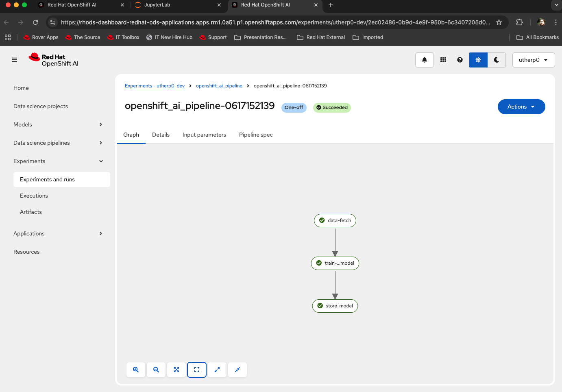Switch to the Pipeline spec tab
562x392 pixels.
coord(256,135)
